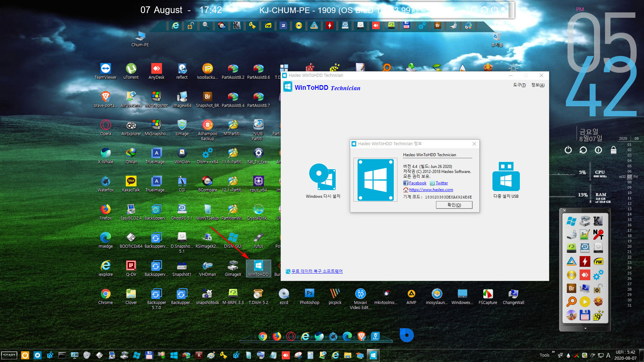Viewport: 644px width, 362px height.
Task: Select the VHDman desktop icon
Action: coord(207,268)
